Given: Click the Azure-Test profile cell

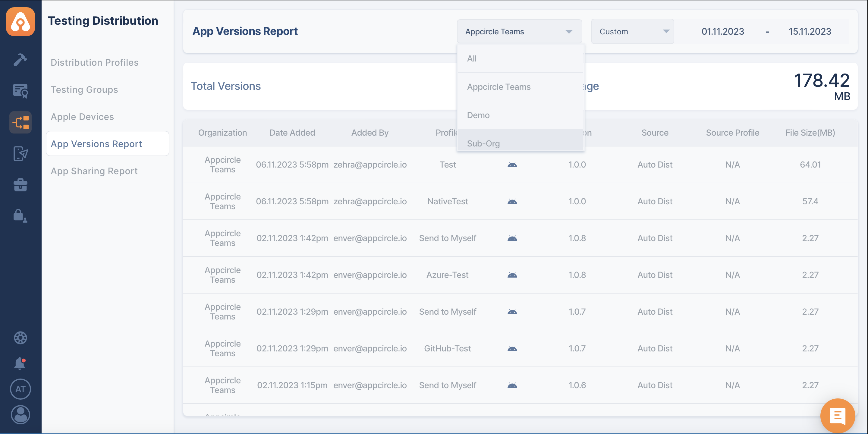Looking at the screenshot, I should click(448, 275).
